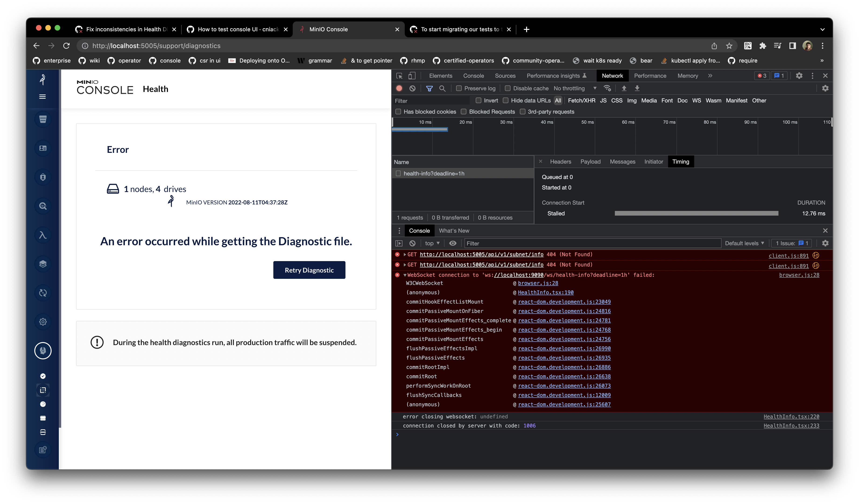Click the hamburger menu icon in sidebar

(43, 97)
